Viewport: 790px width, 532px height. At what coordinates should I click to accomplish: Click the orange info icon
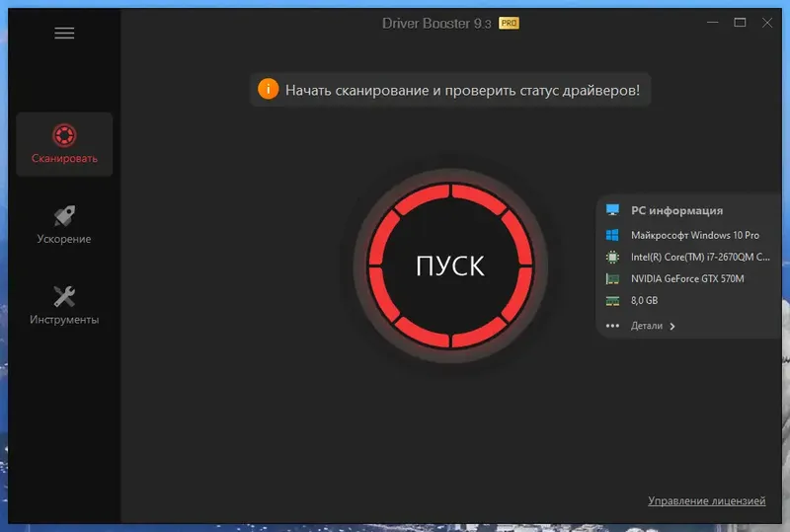[x=268, y=89]
